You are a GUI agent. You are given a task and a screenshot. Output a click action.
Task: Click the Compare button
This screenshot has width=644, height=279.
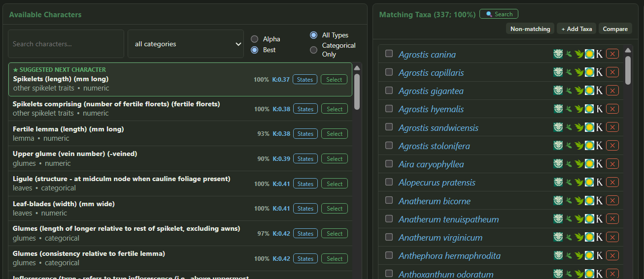(x=615, y=29)
